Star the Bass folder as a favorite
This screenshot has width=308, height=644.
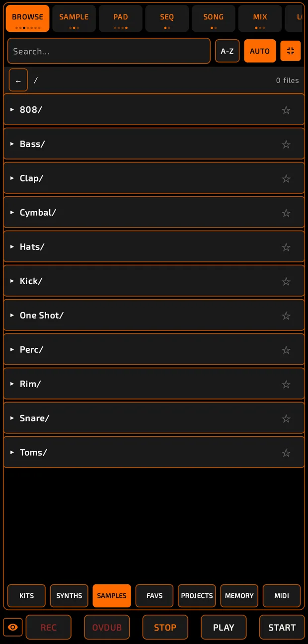[286, 144]
